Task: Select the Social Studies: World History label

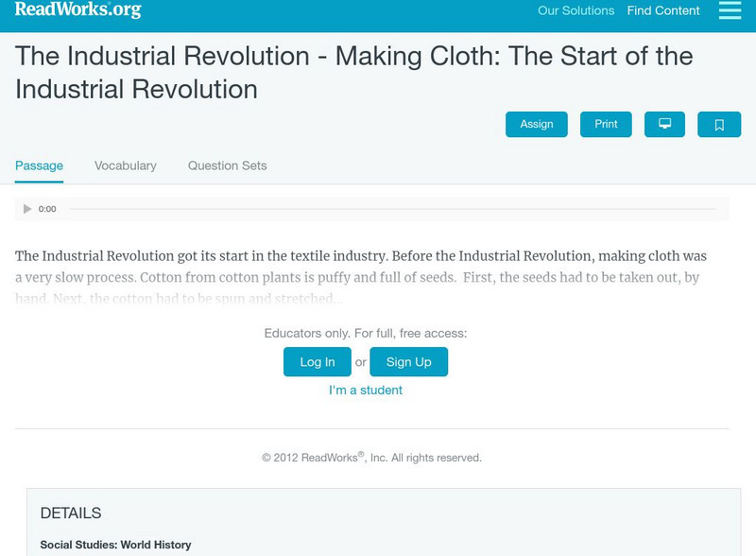Action: [x=115, y=545]
